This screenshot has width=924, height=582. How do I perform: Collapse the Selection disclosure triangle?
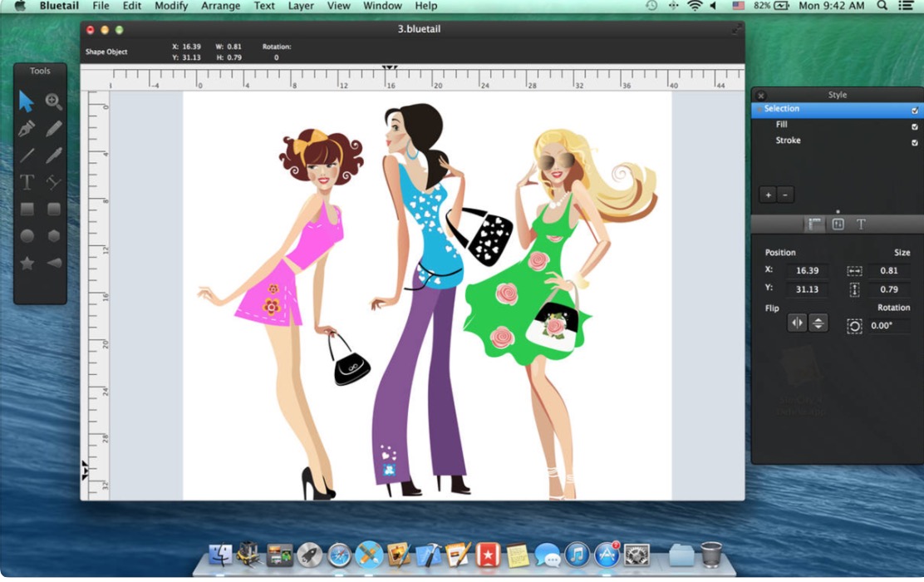click(x=759, y=110)
